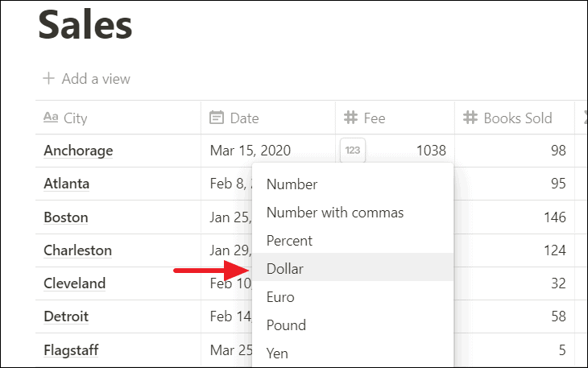Open the Cleveland row page
This screenshot has height=368, width=588.
[x=74, y=283]
